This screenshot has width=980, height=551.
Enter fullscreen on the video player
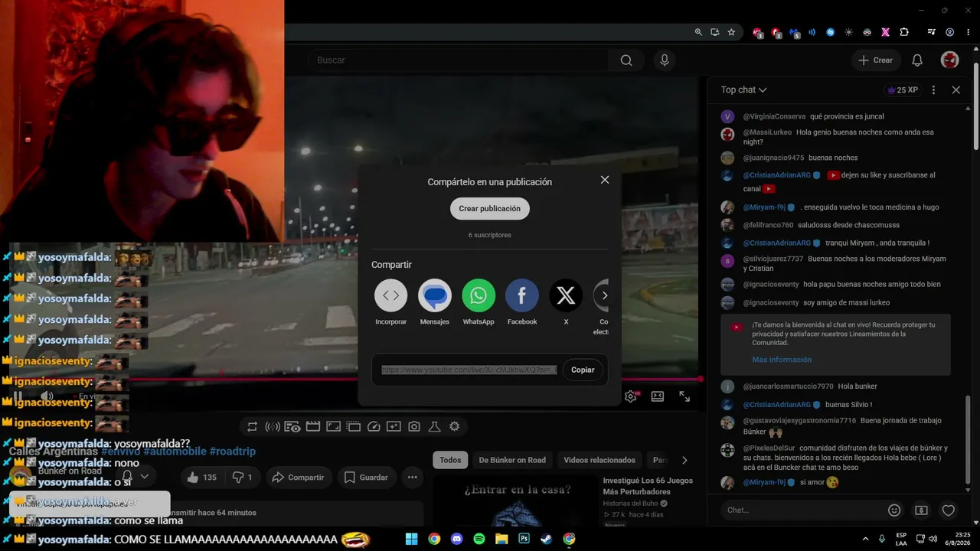click(x=684, y=396)
